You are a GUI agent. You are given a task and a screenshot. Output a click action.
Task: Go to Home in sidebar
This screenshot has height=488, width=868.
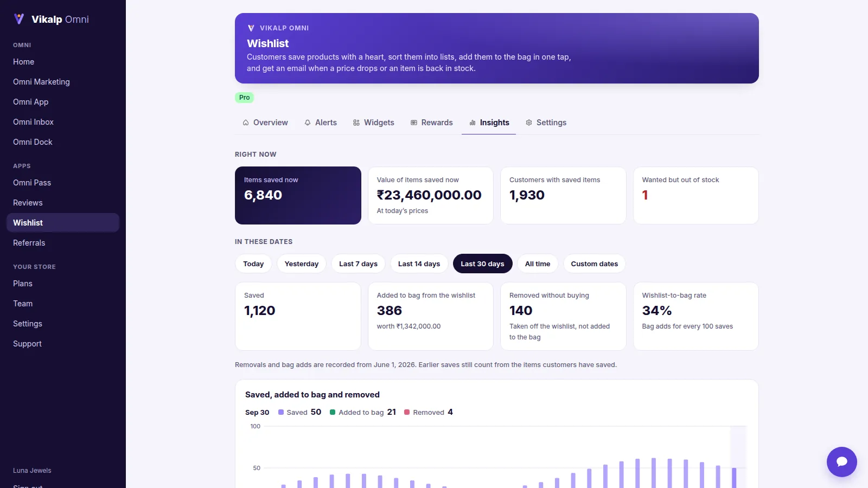63,62
